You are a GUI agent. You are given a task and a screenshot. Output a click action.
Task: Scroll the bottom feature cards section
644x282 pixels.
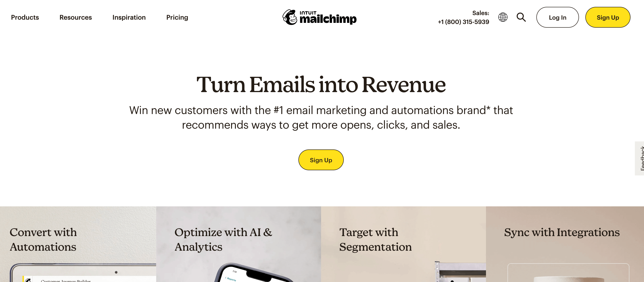322,244
